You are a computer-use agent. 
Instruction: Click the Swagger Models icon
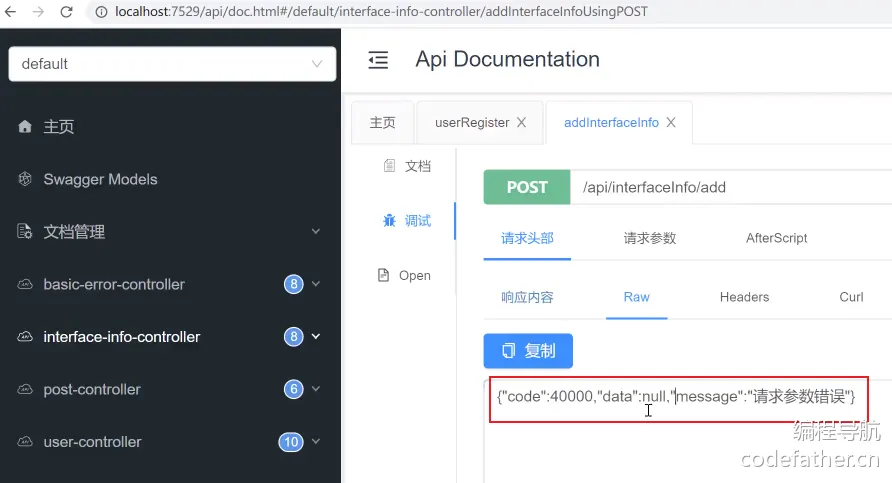[x=25, y=179]
